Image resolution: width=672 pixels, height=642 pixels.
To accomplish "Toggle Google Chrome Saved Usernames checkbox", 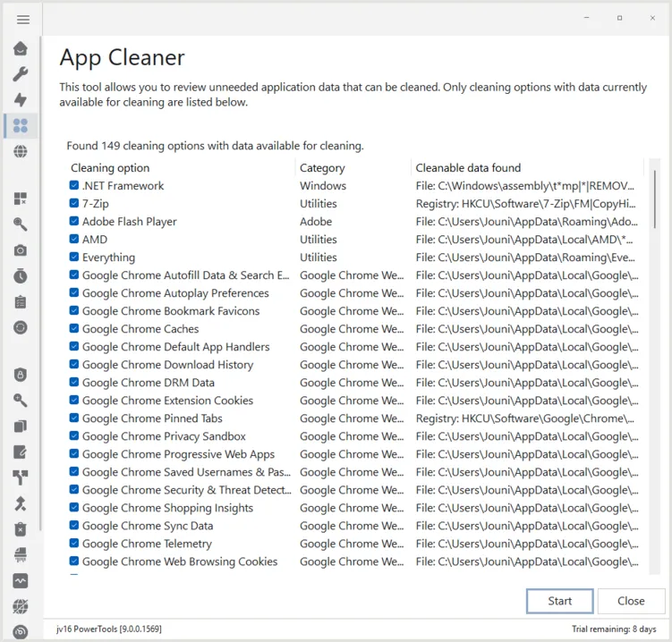I will pyautogui.click(x=74, y=471).
